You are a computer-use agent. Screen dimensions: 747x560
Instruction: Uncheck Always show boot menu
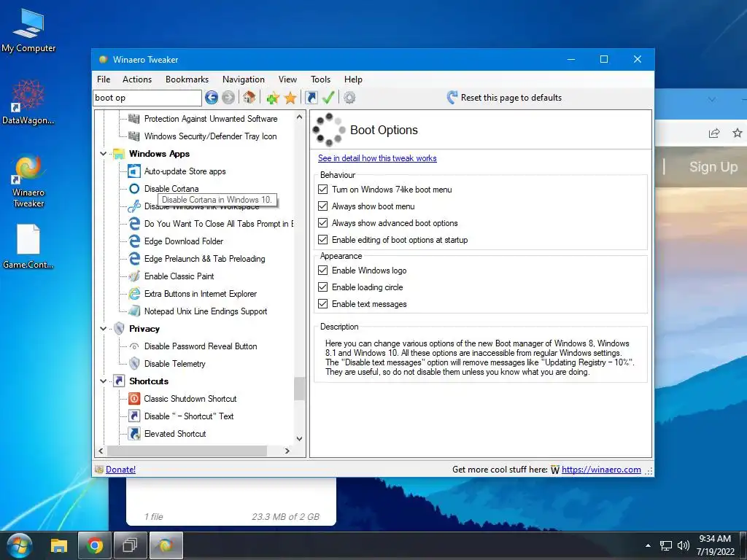click(x=323, y=206)
